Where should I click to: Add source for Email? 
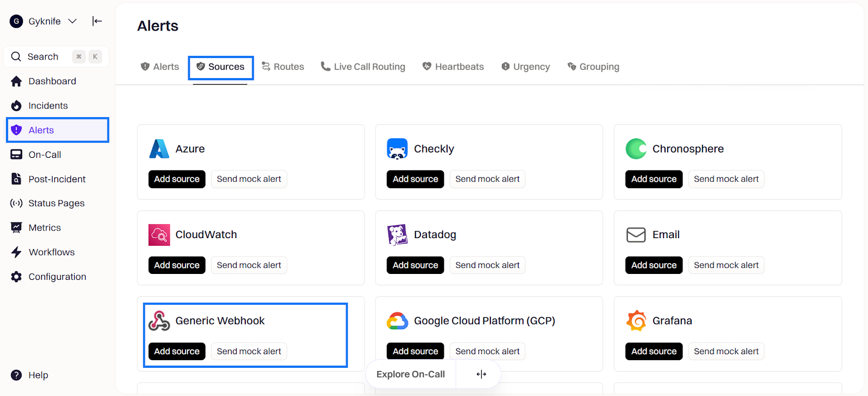pos(654,265)
